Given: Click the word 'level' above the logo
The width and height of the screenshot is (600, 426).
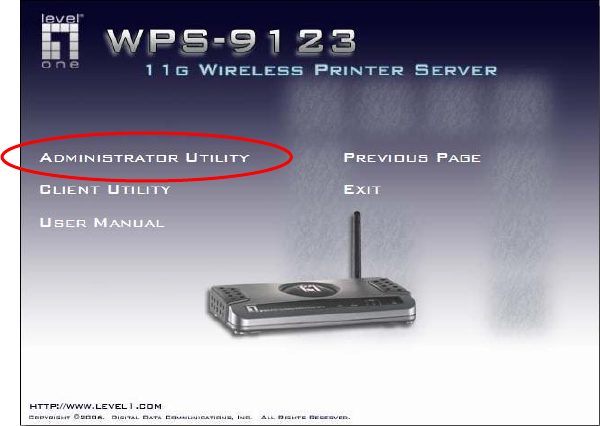Looking at the screenshot, I should (x=61, y=18).
